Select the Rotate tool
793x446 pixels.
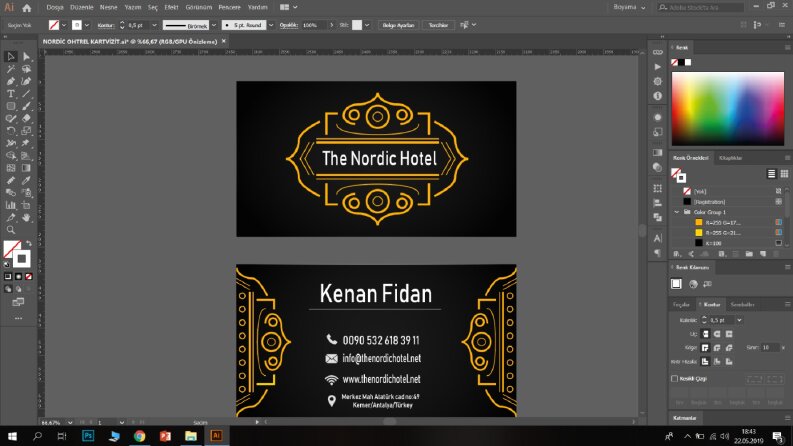point(11,131)
